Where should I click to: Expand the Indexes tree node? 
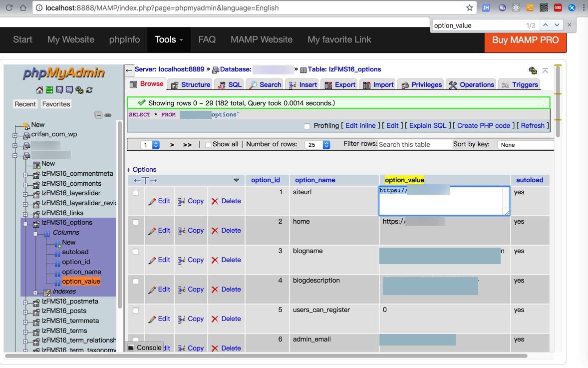[x=35, y=293]
